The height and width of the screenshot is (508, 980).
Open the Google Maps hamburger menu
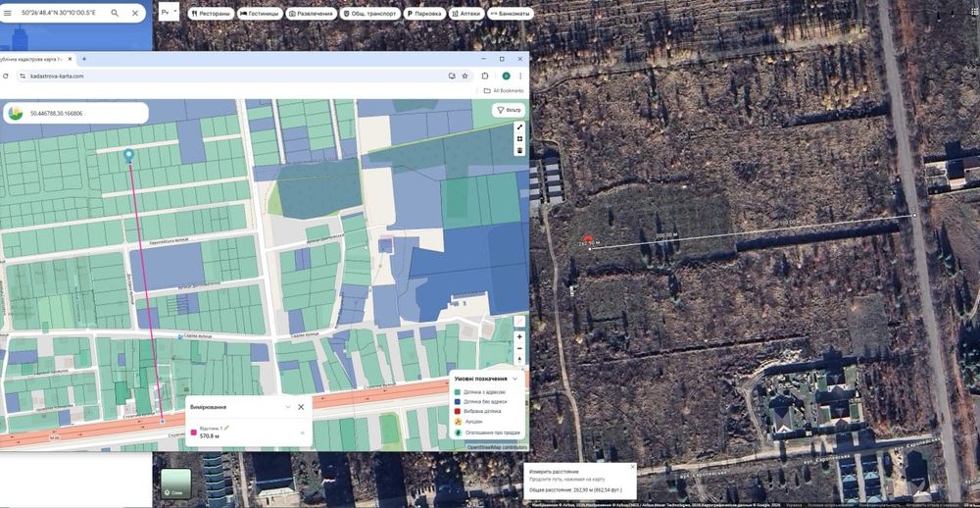pos(8,13)
